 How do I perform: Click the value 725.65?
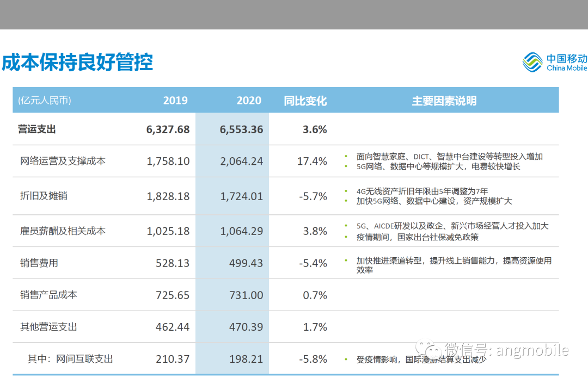pos(173,295)
